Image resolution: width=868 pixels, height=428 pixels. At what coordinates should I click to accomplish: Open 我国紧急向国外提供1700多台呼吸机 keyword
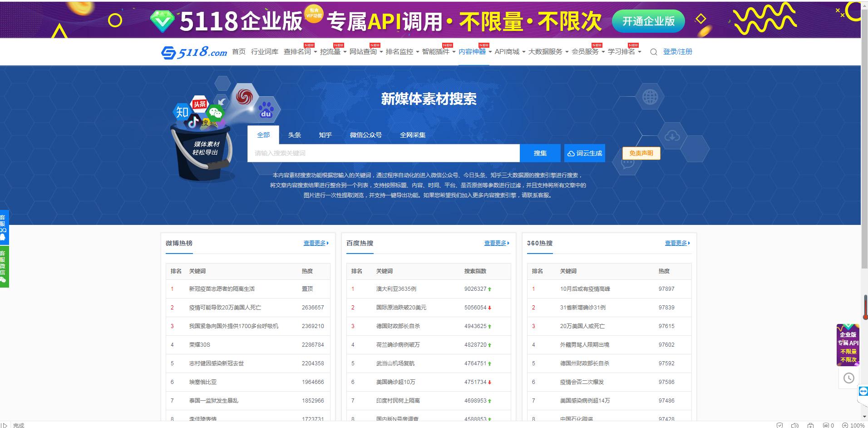coord(234,326)
